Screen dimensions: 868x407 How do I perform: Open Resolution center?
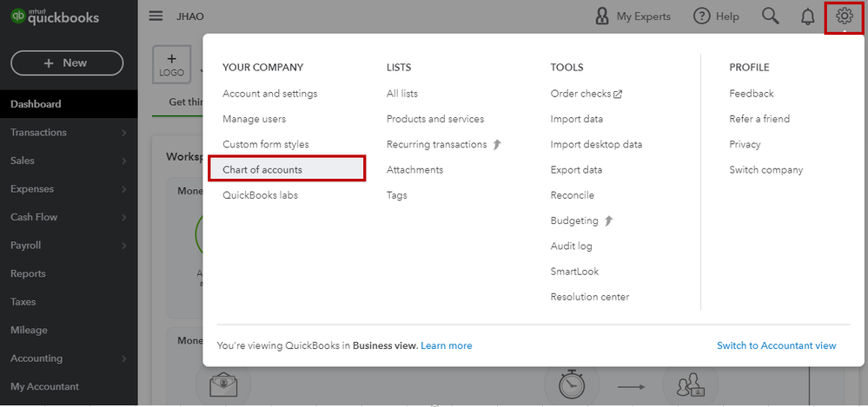(590, 297)
